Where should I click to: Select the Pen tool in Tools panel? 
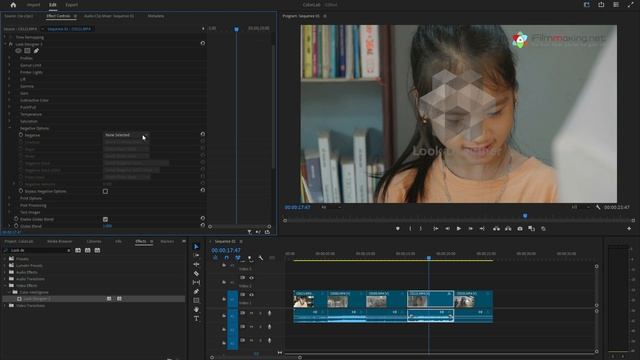pyautogui.click(x=196, y=291)
